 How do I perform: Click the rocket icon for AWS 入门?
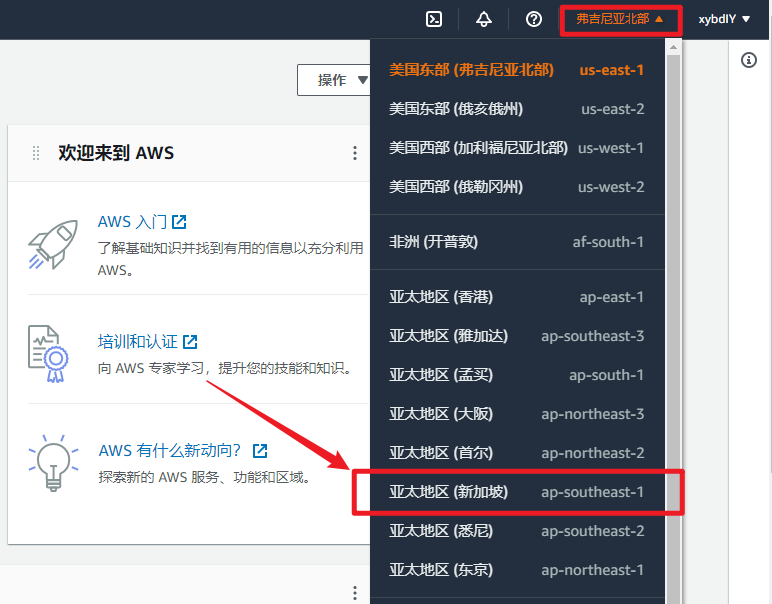point(53,245)
